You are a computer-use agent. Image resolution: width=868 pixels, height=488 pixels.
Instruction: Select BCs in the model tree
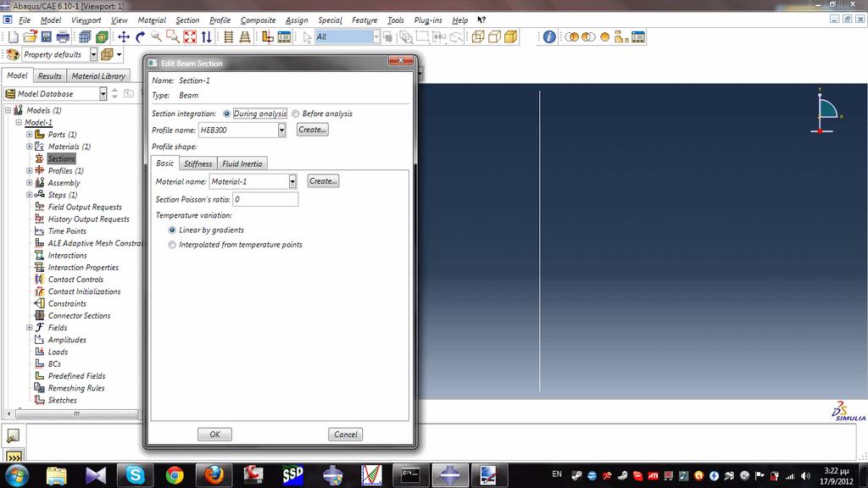coord(54,364)
